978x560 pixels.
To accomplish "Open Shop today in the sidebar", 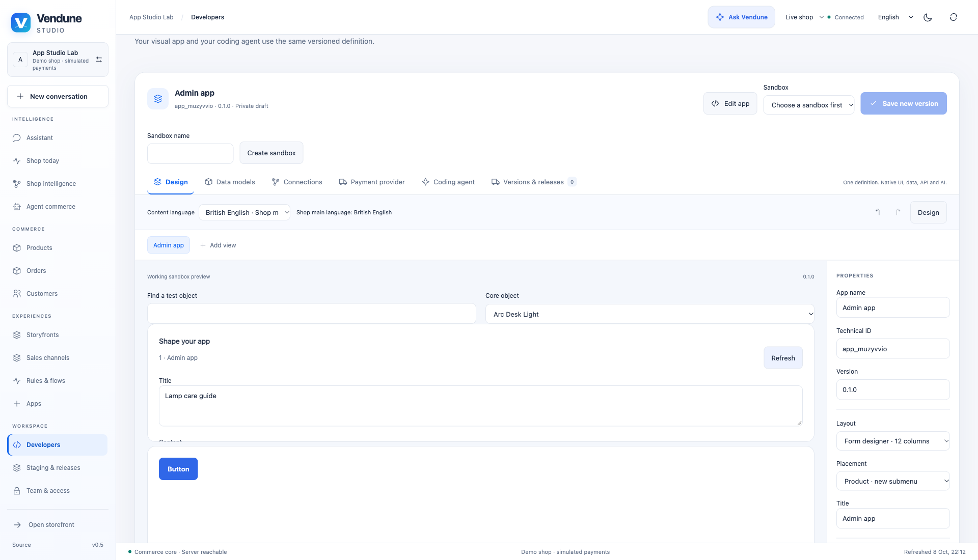I will pyautogui.click(x=58, y=161).
